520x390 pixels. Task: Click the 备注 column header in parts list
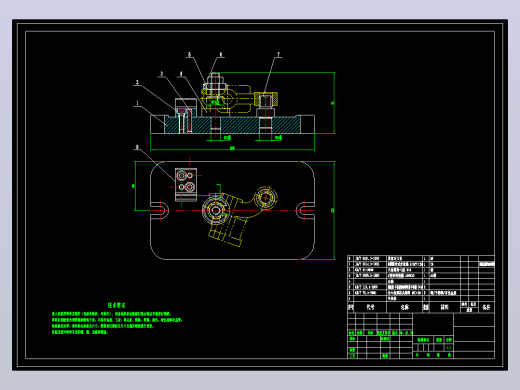[486, 307]
